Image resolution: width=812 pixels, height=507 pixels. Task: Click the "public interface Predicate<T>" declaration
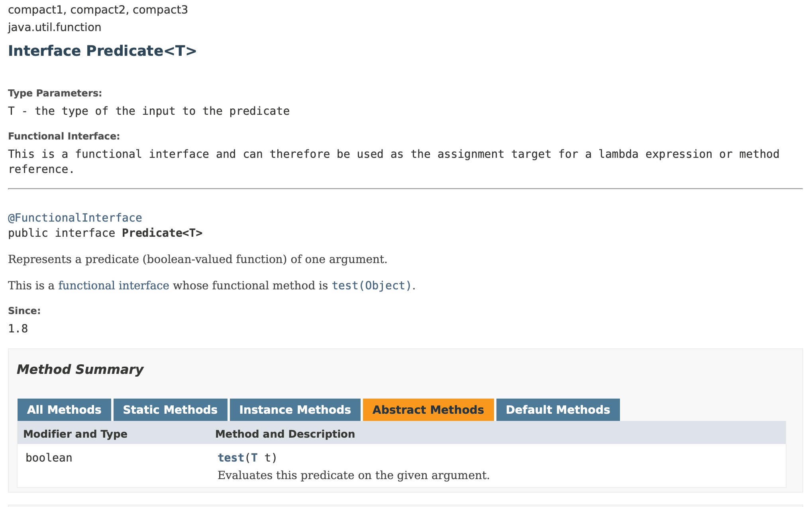[105, 233]
